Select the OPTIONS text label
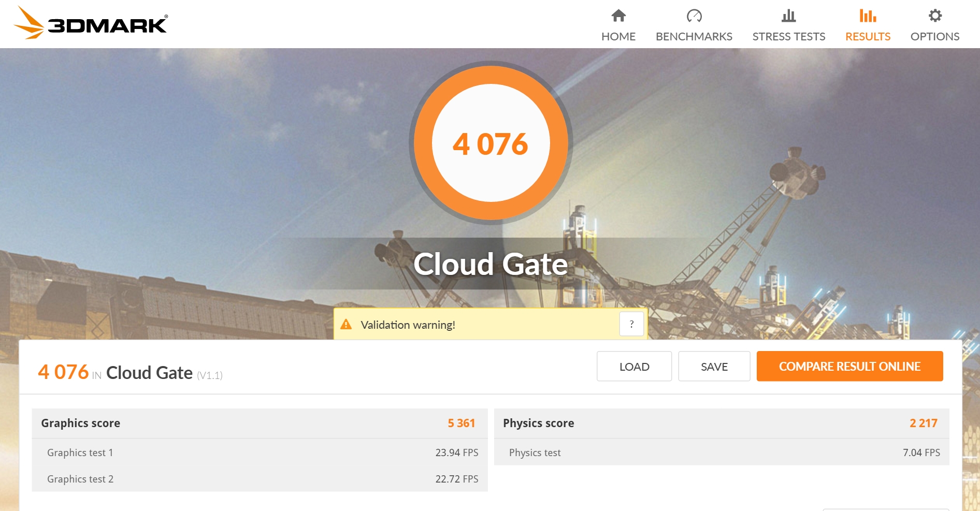 pyautogui.click(x=935, y=37)
